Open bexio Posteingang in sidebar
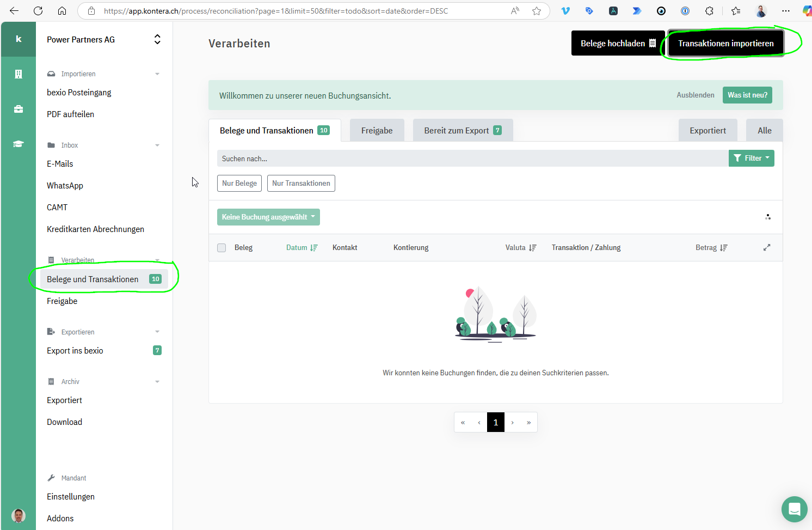 point(79,93)
